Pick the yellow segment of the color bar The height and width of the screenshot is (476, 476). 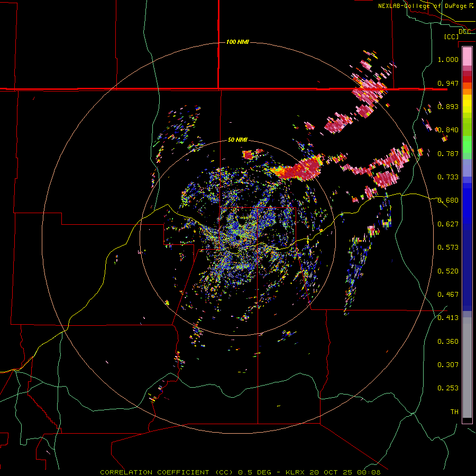467,104
